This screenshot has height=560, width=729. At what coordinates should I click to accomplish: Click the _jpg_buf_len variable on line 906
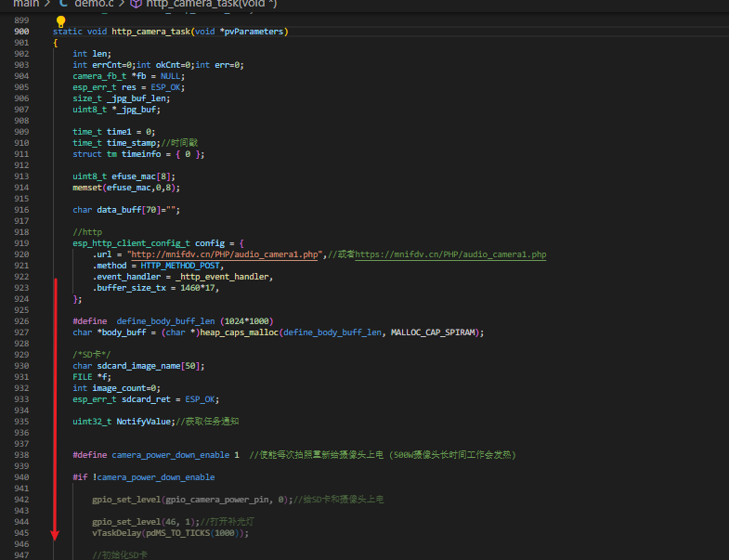pos(137,98)
